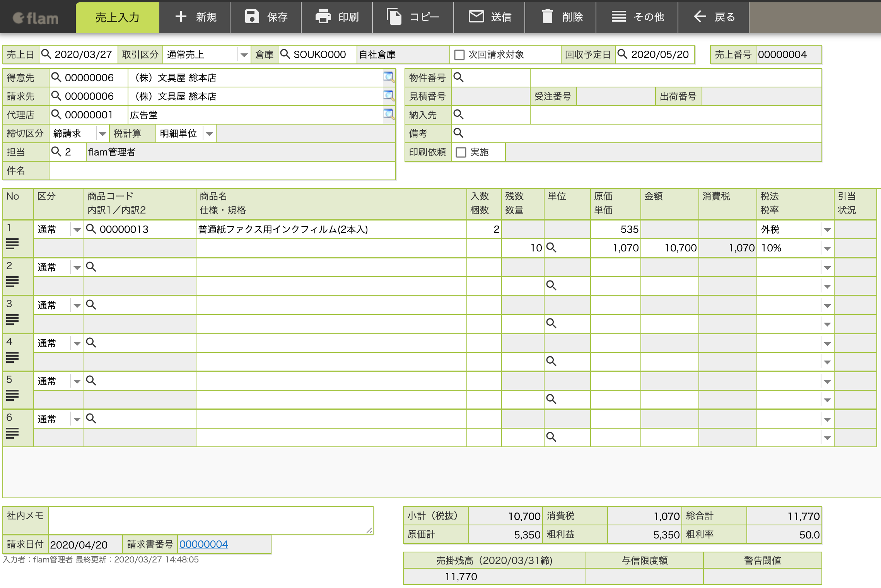Open row 1 税法 外税 dropdown
881x588 pixels.
click(x=827, y=230)
